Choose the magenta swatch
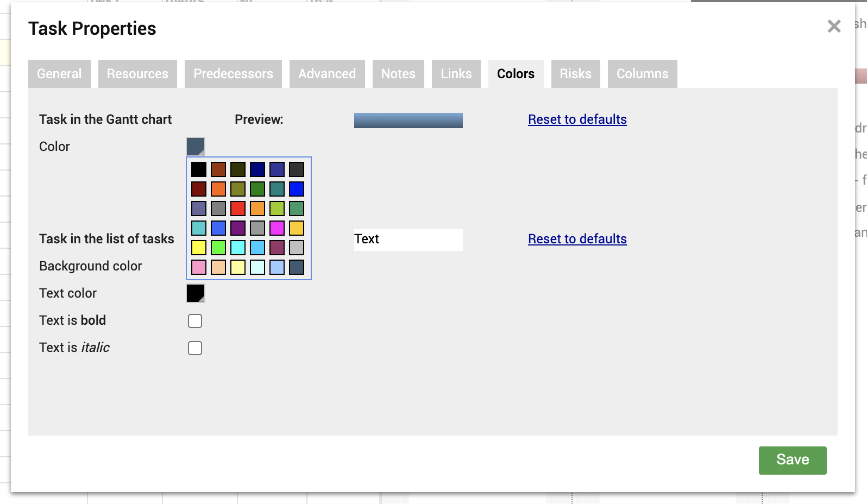The image size is (867, 504). [x=277, y=228]
